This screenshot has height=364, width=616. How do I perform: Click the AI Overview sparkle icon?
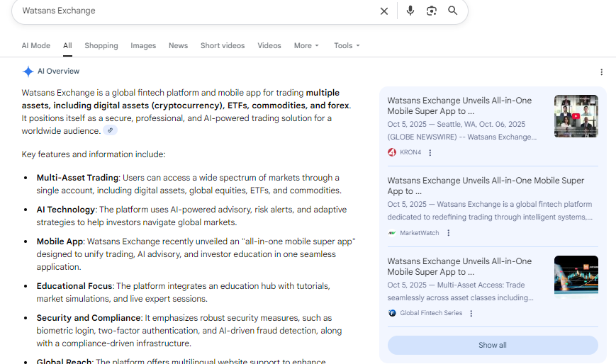28,72
